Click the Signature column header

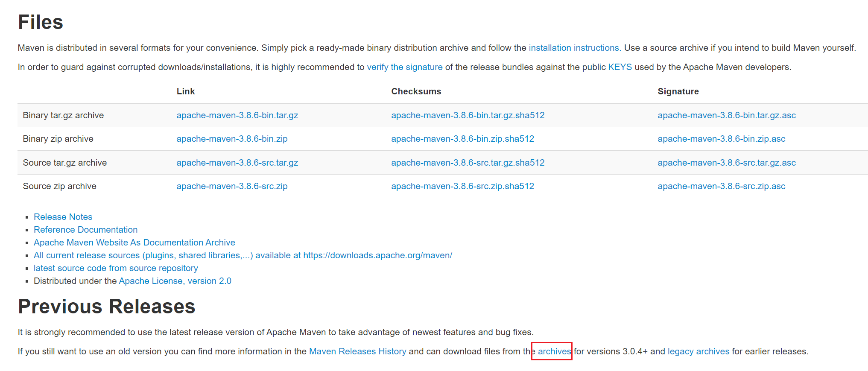678,91
